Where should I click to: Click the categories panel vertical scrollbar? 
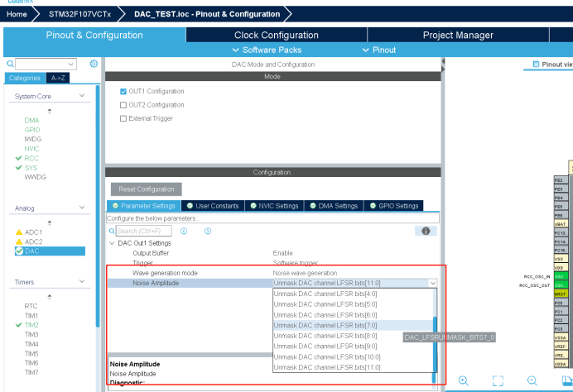click(98, 206)
